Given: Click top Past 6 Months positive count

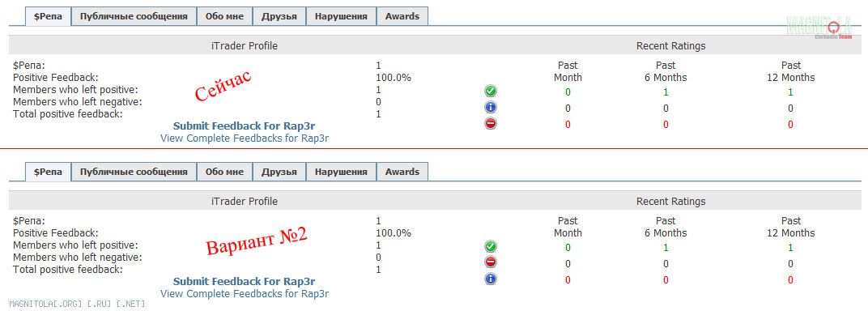Looking at the screenshot, I should (666, 92).
